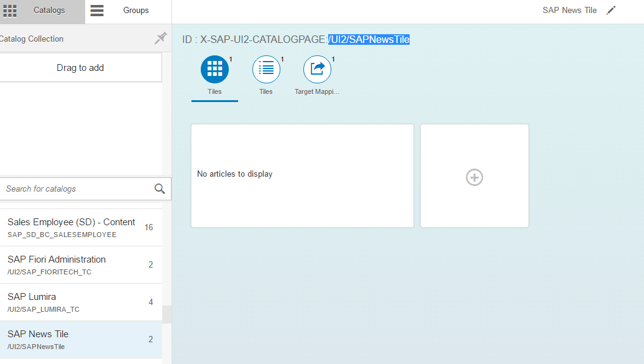This screenshot has width=644, height=364.
Task: Edit the SAP News Tile title pencil
Action: [x=610, y=11]
